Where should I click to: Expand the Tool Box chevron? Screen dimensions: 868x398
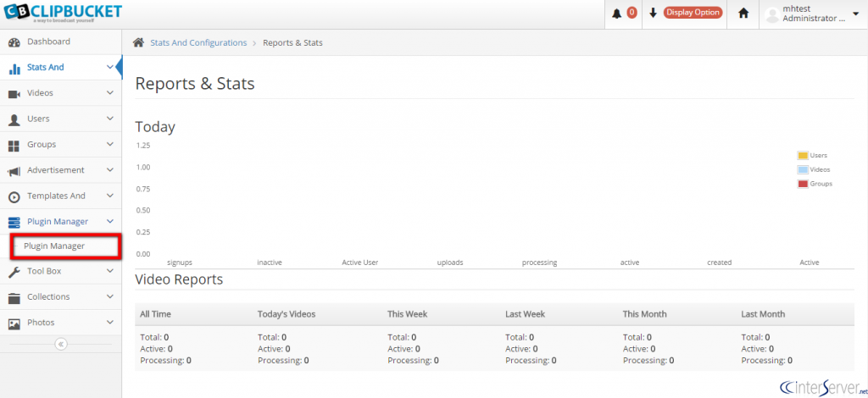click(109, 271)
